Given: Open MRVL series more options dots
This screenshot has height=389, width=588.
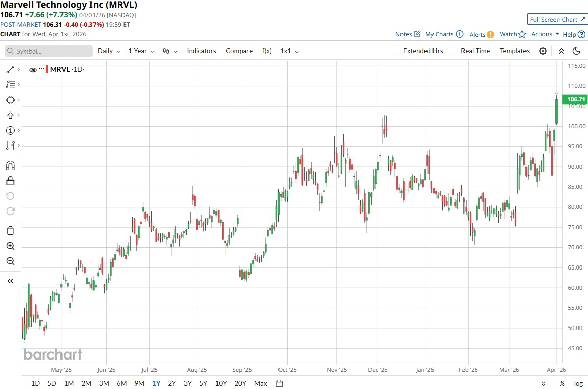Looking at the screenshot, I should [x=42, y=69].
